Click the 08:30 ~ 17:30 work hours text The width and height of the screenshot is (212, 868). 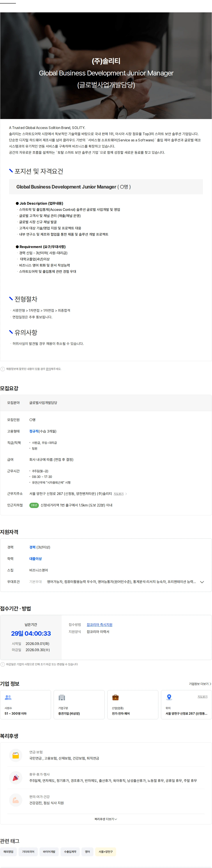tap(42, 477)
